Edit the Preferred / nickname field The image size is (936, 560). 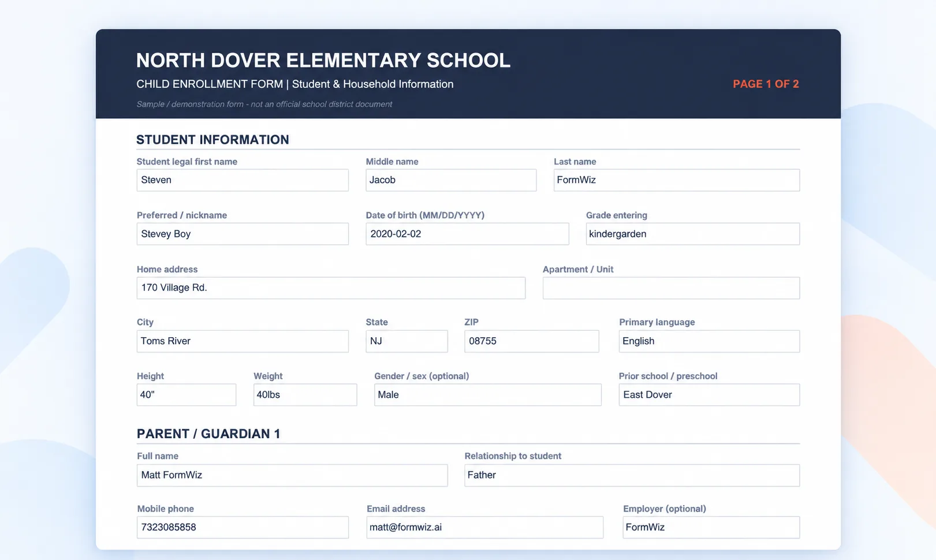click(x=243, y=234)
